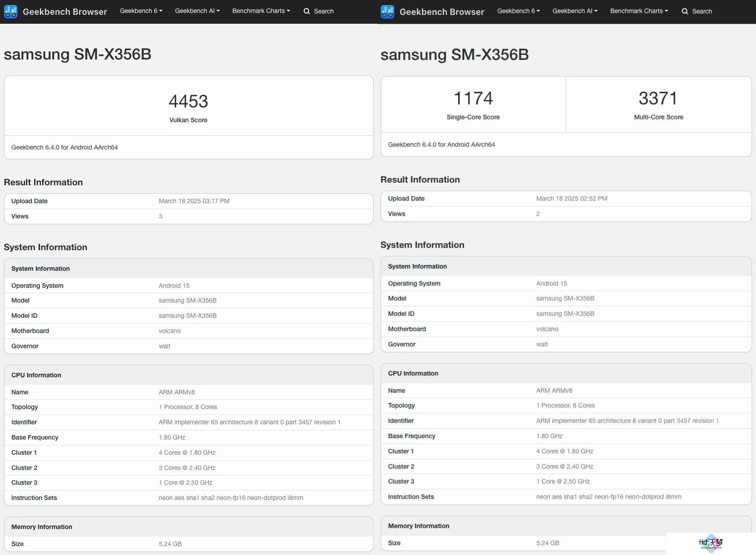Click Android 15 value in right page

point(551,283)
